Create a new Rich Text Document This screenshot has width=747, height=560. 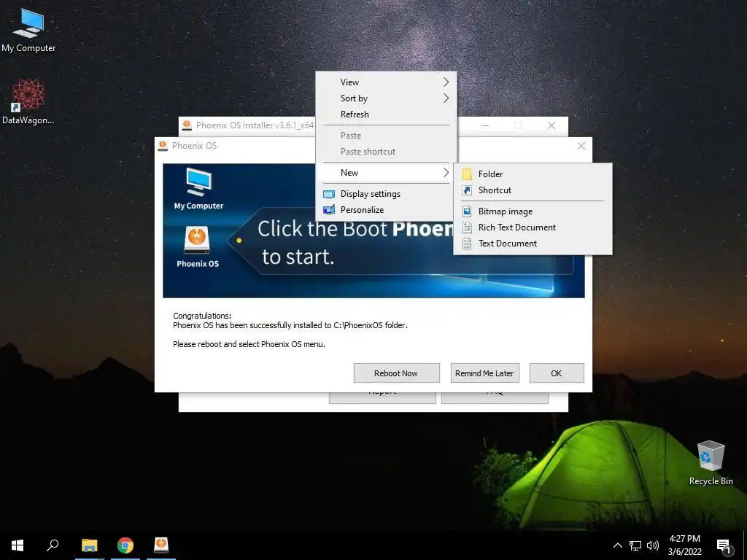tap(533, 227)
